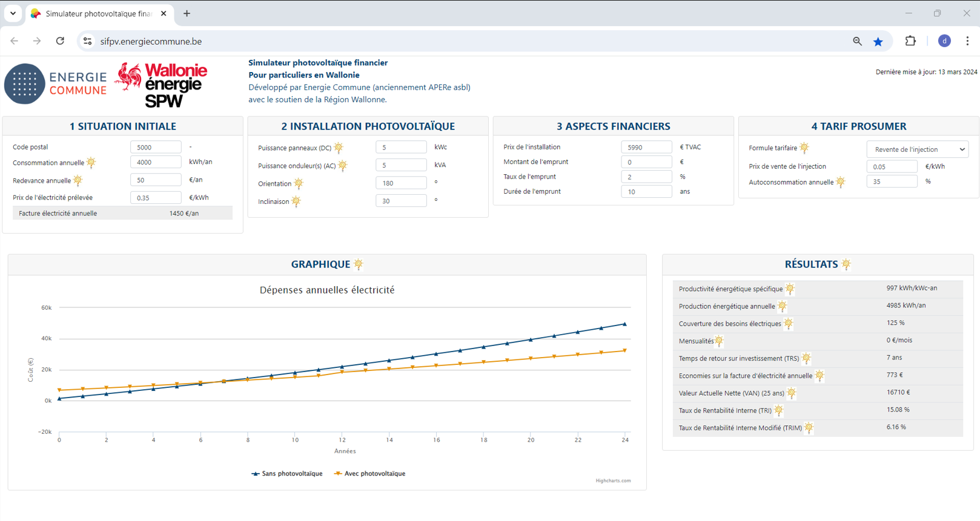
Task: Show help for Temps de retour sur investissement
Action: point(806,358)
